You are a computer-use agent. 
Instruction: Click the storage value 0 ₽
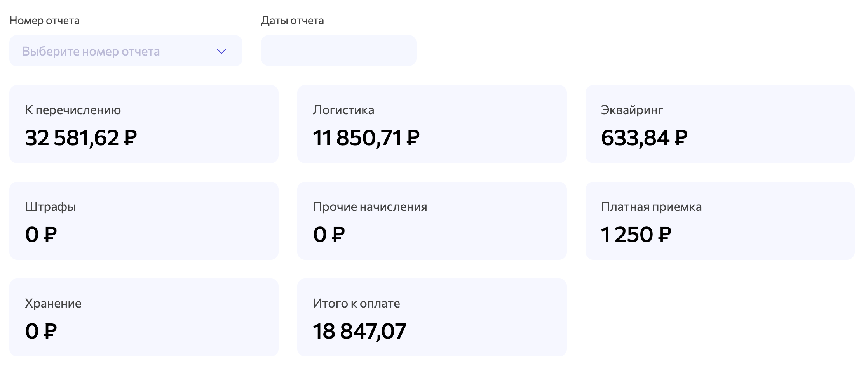[41, 330]
